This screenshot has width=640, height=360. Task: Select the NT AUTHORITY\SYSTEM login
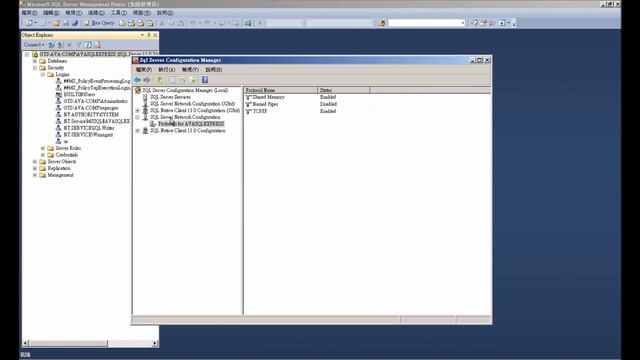91,115
